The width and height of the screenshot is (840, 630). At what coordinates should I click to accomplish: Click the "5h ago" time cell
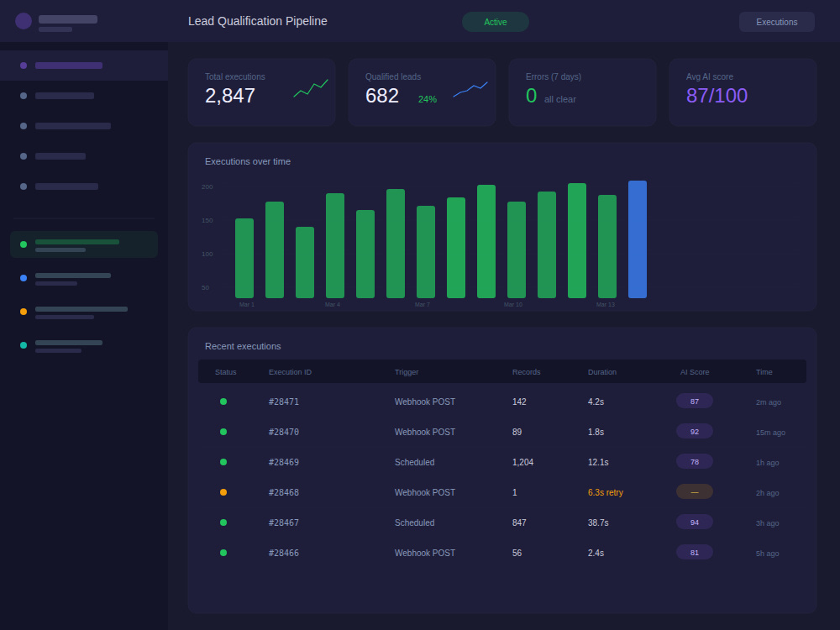point(767,554)
